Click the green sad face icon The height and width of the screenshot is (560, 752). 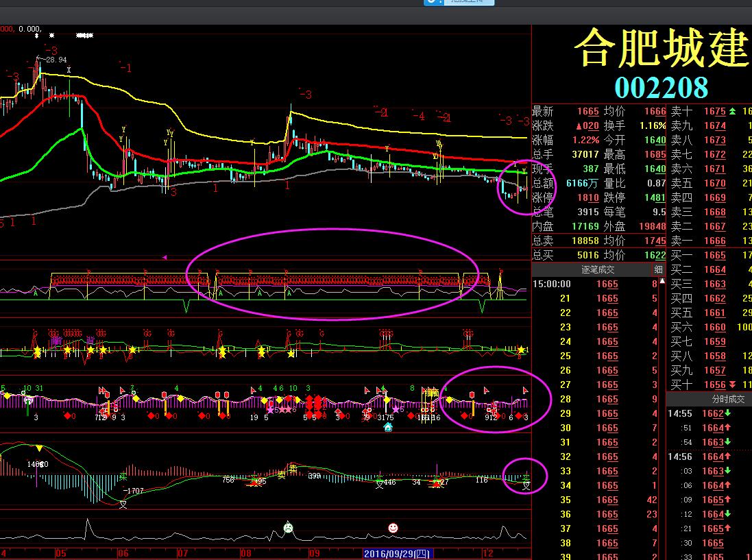pos(289,528)
